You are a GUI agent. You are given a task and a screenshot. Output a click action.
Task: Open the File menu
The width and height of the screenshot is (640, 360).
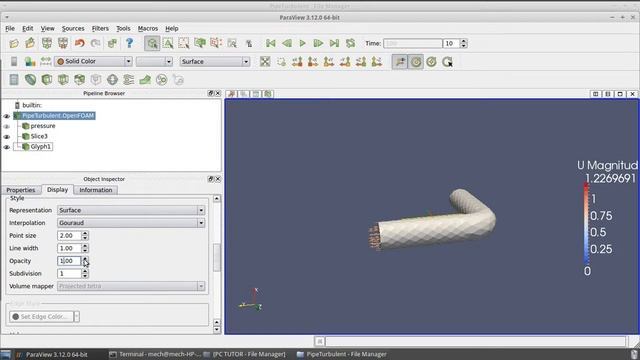[10, 29]
